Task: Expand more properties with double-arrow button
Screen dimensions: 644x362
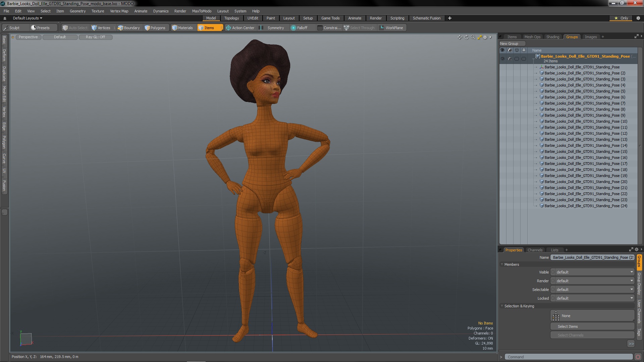Action: (631, 344)
